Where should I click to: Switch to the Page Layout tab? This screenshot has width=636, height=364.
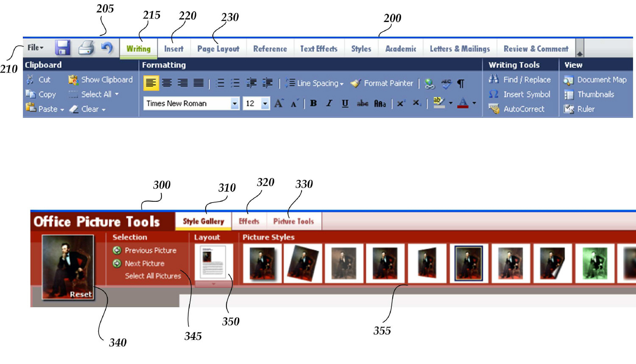tap(218, 49)
